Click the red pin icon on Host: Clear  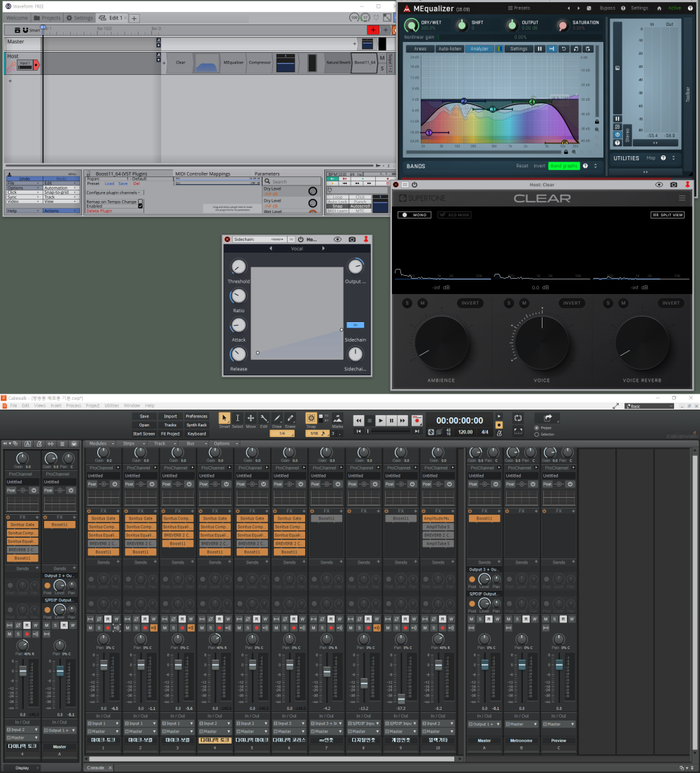687,184
